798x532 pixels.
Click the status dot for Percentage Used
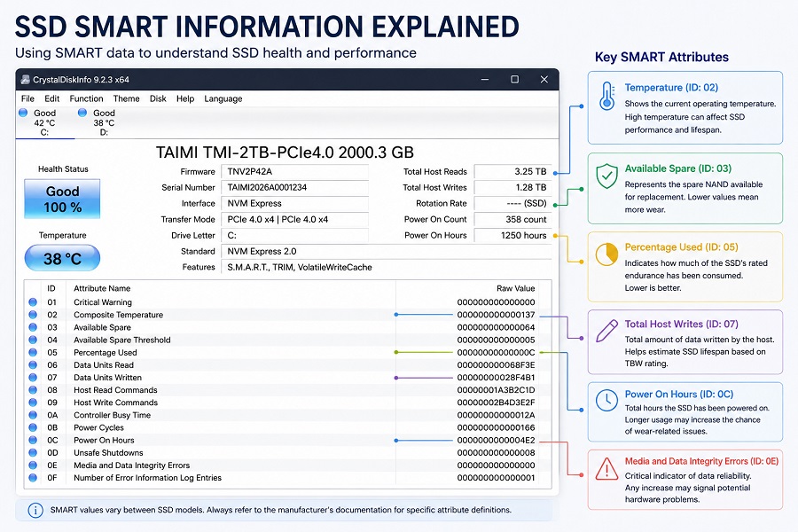pos(33,352)
